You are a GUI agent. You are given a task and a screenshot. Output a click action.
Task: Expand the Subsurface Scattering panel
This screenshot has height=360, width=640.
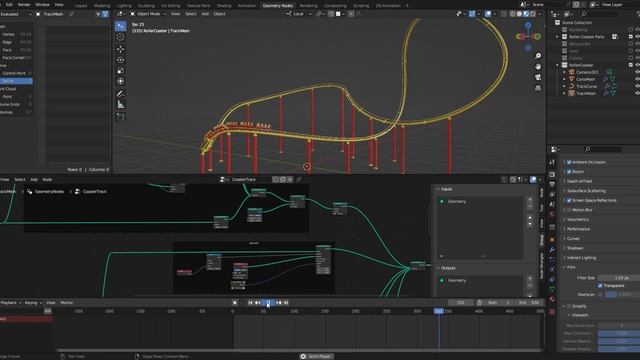(x=586, y=191)
